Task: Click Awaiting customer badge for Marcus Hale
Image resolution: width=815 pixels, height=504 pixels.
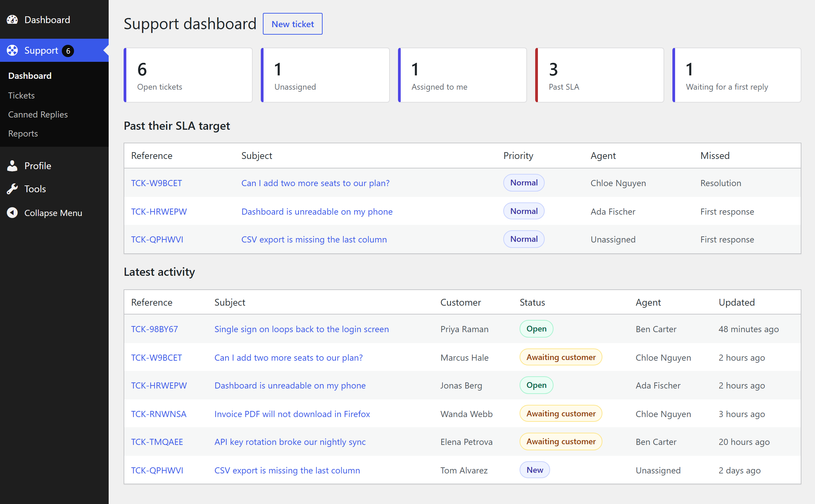Action: 561,357
